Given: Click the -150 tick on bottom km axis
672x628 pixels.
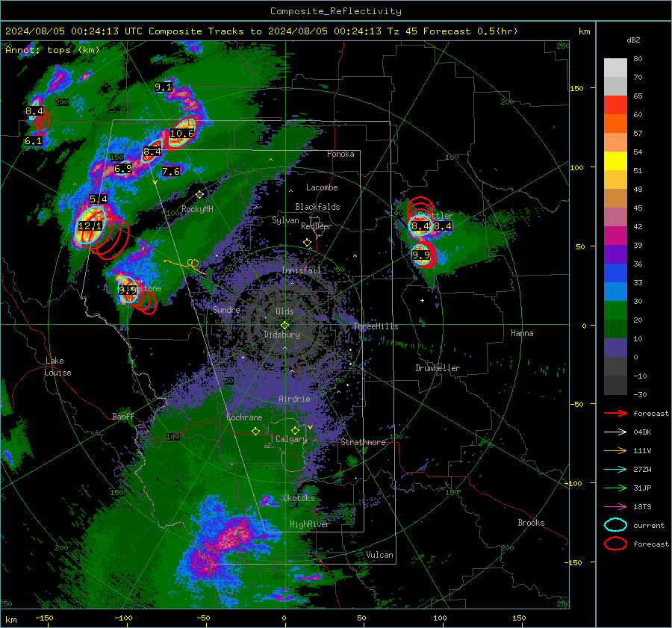Looking at the screenshot, I should point(44,618).
